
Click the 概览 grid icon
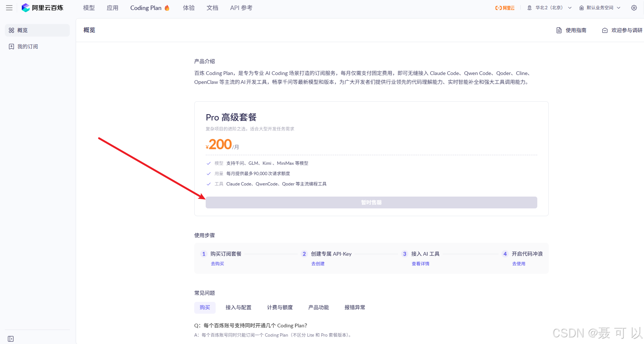coord(11,30)
